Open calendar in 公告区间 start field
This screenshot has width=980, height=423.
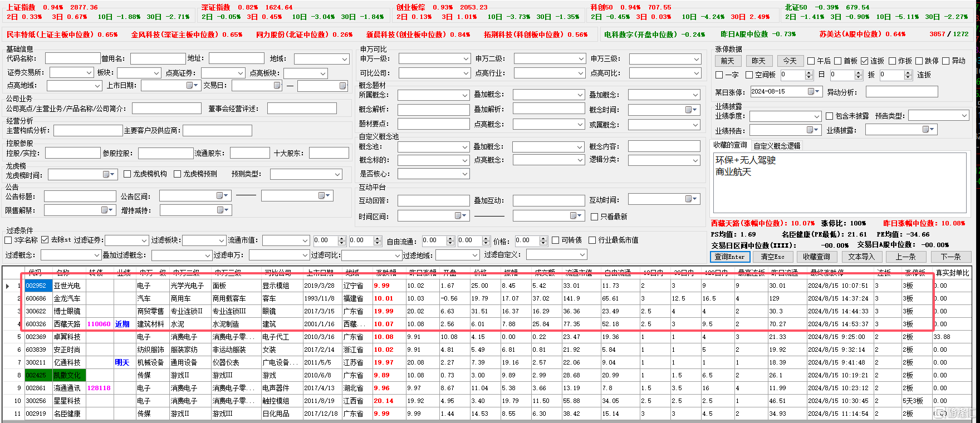222,196
